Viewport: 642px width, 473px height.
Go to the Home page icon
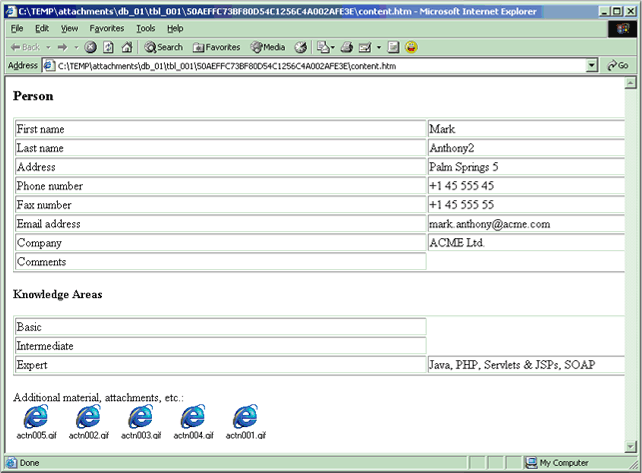pyautogui.click(x=127, y=47)
